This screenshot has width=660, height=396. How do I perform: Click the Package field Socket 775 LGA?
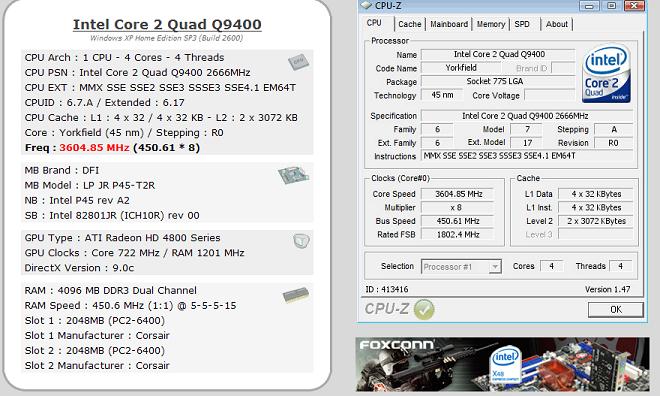pos(498,81)
